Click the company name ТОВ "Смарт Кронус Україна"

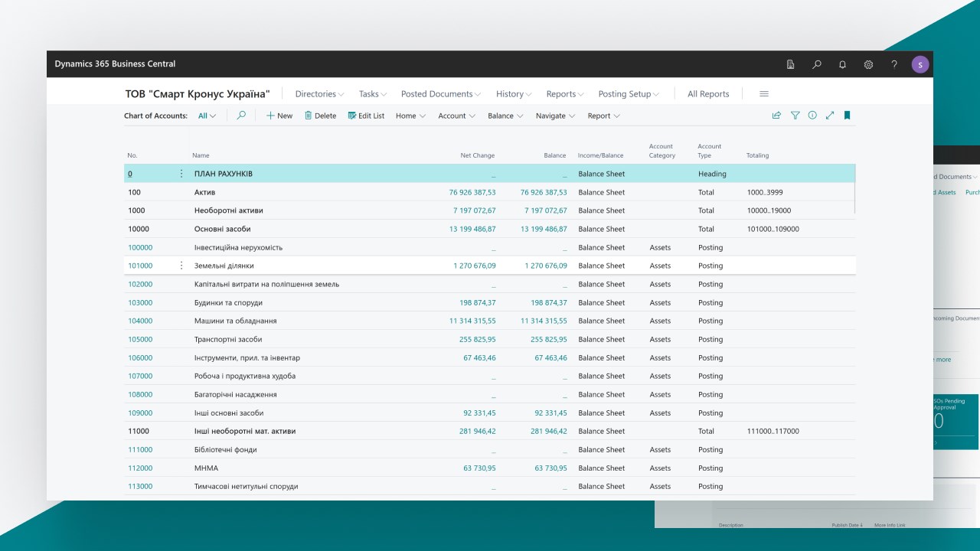click(x=198, y=94)
